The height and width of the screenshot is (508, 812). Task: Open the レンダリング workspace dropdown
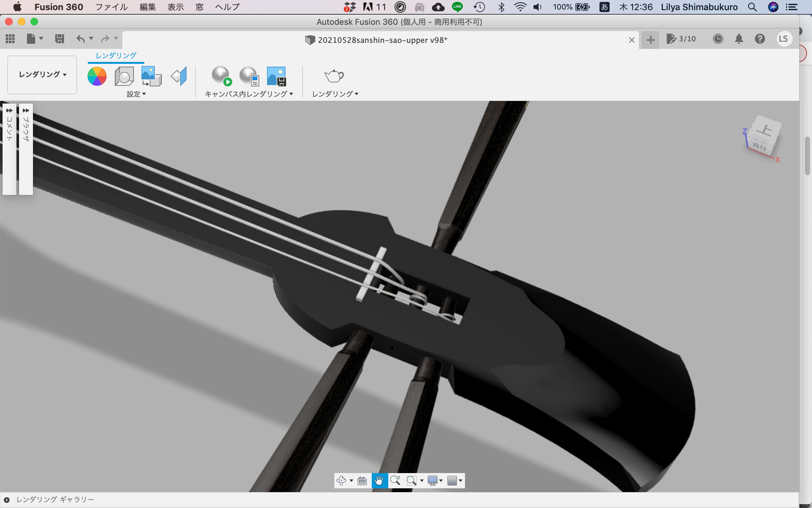click(x=42, y=75)
